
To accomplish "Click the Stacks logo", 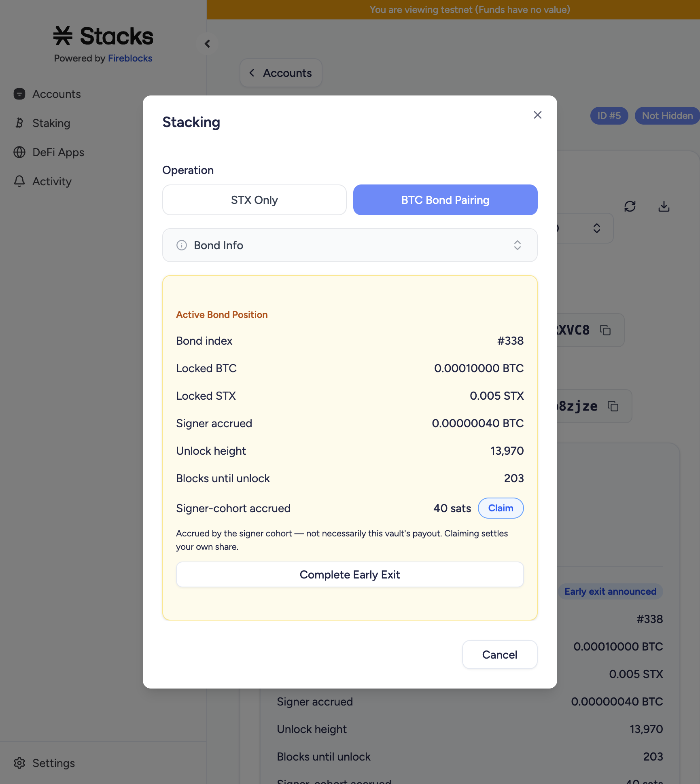I will [x=103, y=36].
